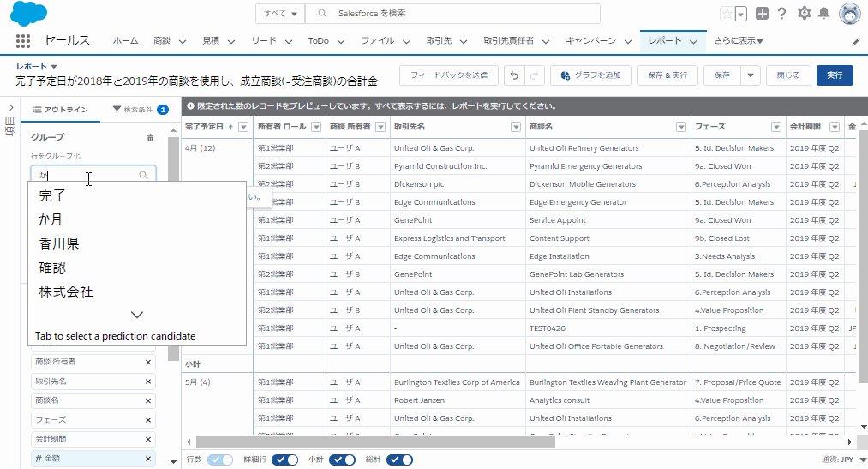The height and width of the screenshot is (469, 868).
Task: Remove the フェーズ column
Action: click(x=147, y=420)
